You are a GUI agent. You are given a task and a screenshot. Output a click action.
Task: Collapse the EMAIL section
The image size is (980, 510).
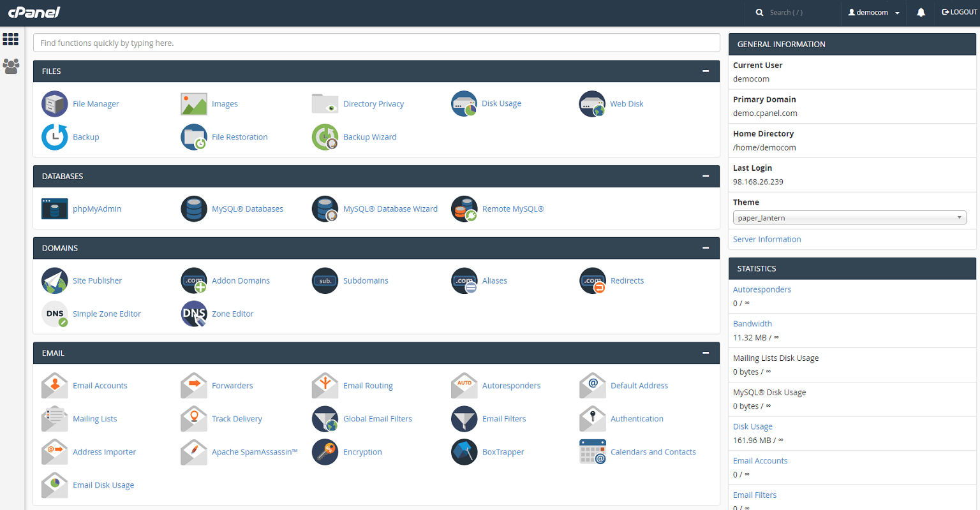pyautogui.click(x=706, y=353)
